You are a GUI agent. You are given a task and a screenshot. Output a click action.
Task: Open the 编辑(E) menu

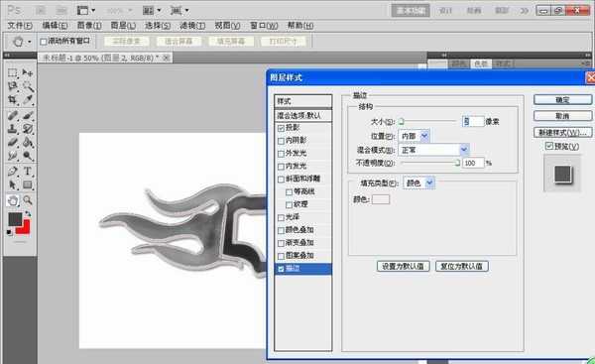(55, 26)
